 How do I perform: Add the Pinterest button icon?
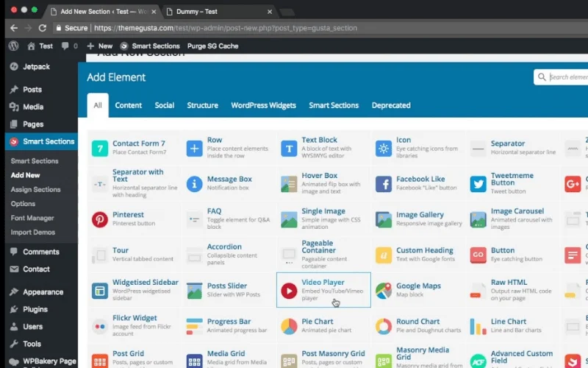click(x=100, y=219)
